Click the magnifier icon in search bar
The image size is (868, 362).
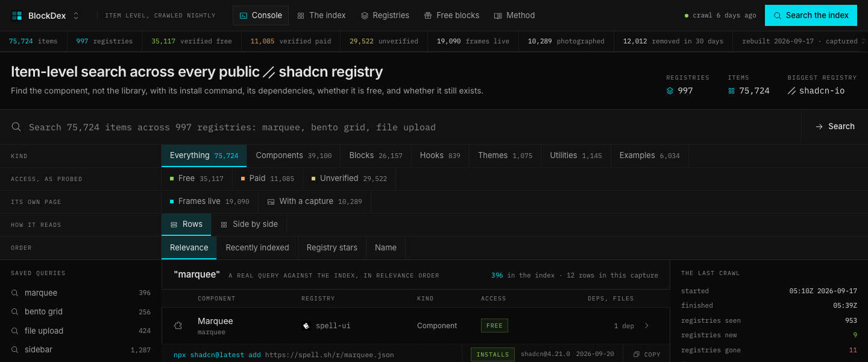click(17, 127)
